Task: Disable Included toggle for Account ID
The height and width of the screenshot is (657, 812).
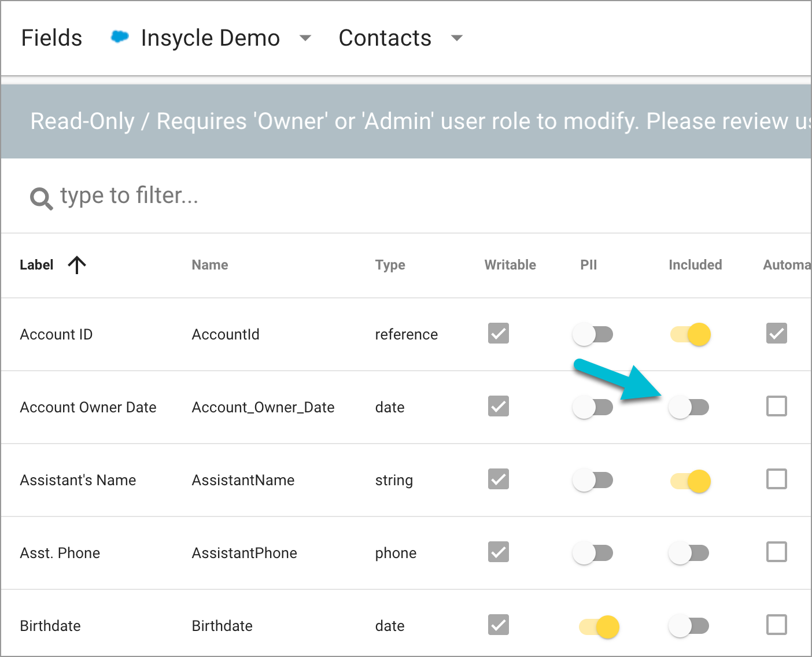Action: click(x=691, y=334)
